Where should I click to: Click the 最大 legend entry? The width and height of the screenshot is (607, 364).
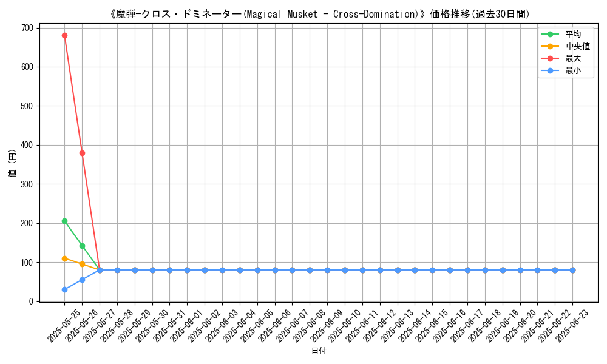pos(561,58)
